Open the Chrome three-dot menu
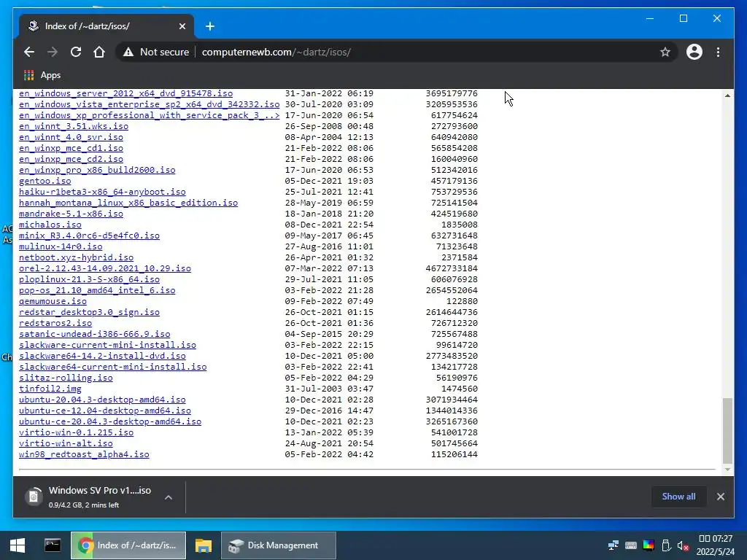 (x=718, y=52)
